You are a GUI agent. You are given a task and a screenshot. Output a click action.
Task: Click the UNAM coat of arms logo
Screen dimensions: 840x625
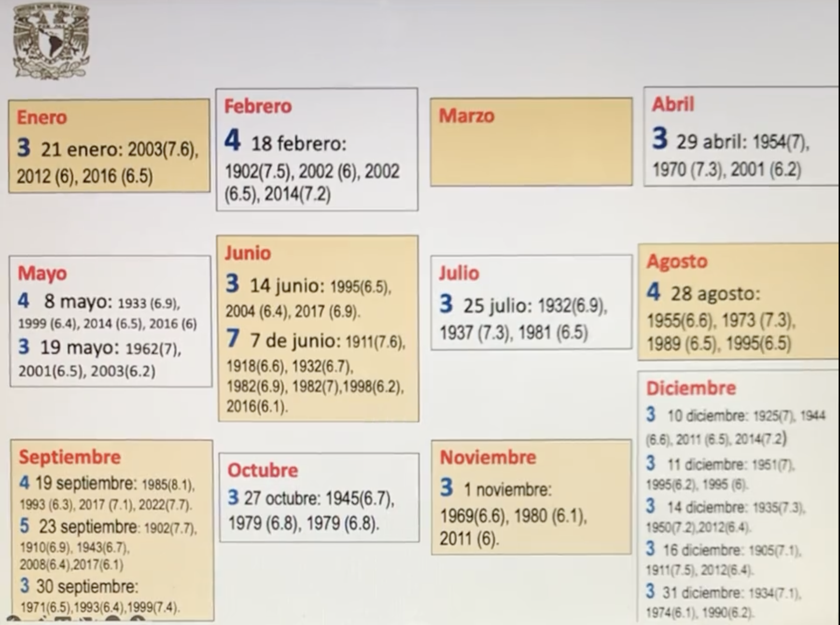[51, 41]
